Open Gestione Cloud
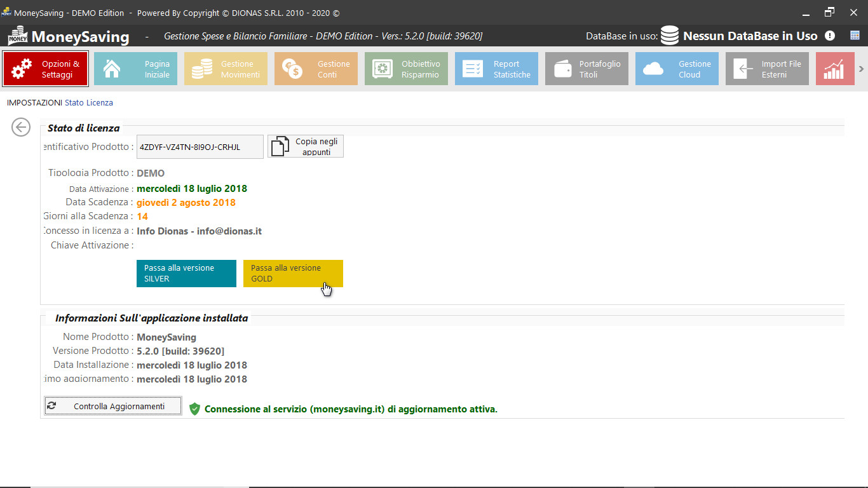The height and width of the screenshot is (488, 868). 677,69
